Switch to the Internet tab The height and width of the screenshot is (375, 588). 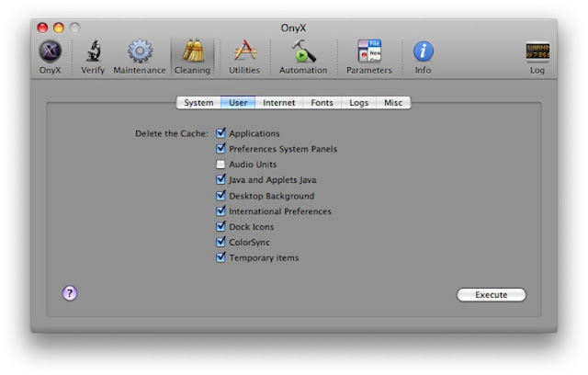278,103
